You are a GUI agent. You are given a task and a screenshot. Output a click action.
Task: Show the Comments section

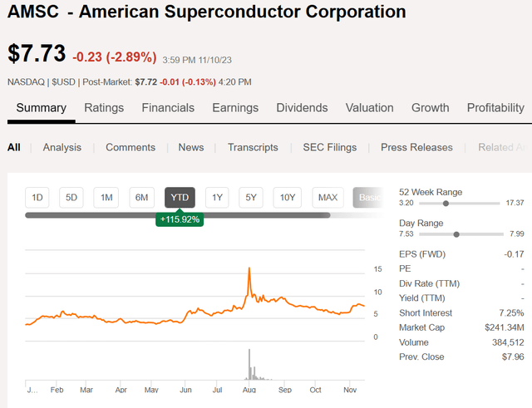pos(131,147)
